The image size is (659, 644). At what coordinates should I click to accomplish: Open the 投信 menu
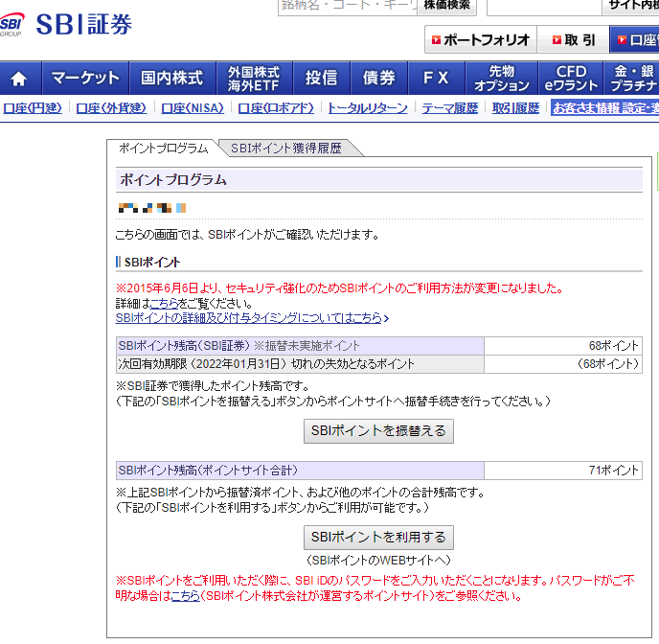click(x=321, y=79)
